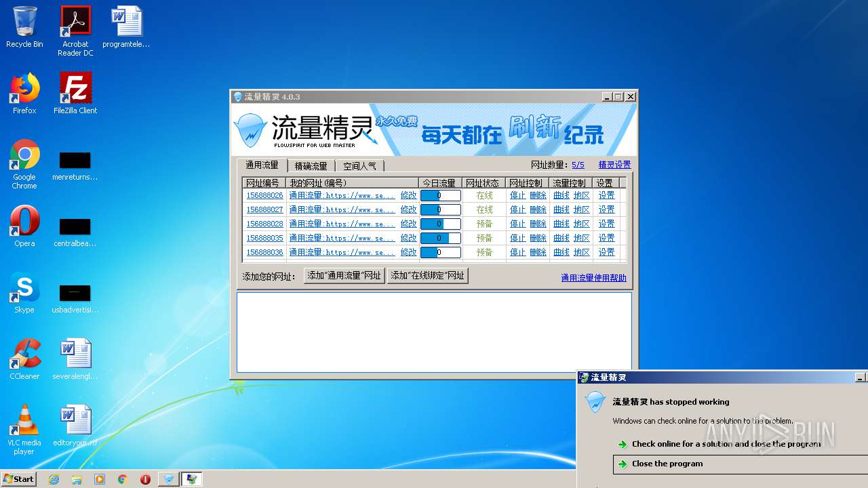Click the Opera icon in taskbar
This screenshot has width=868, height=488.
[145, 479]
